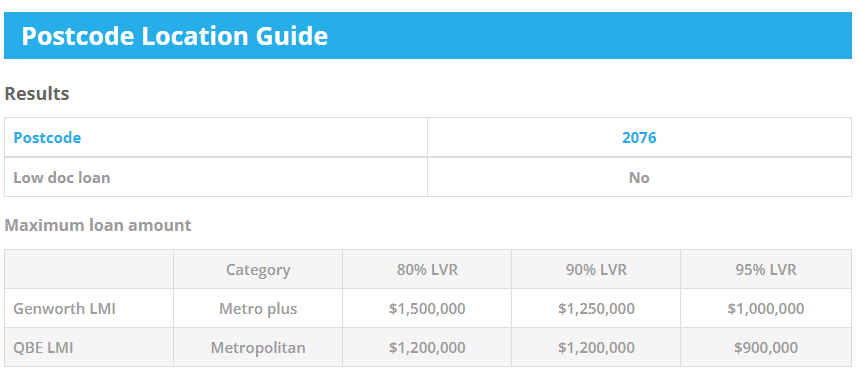
Task: Select Genworth $1,250,000 amount cell
Action: [x=596, y=309]
